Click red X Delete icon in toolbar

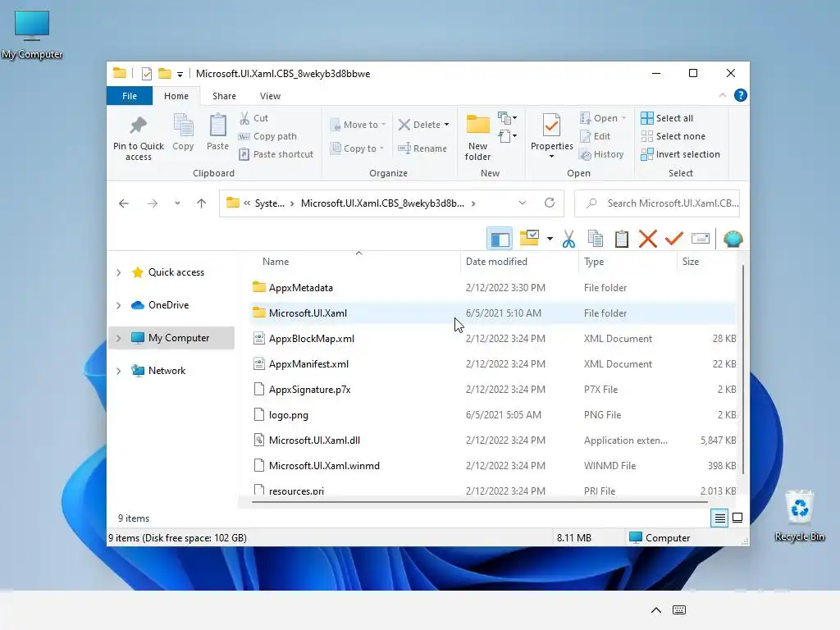tap(648, 239)
